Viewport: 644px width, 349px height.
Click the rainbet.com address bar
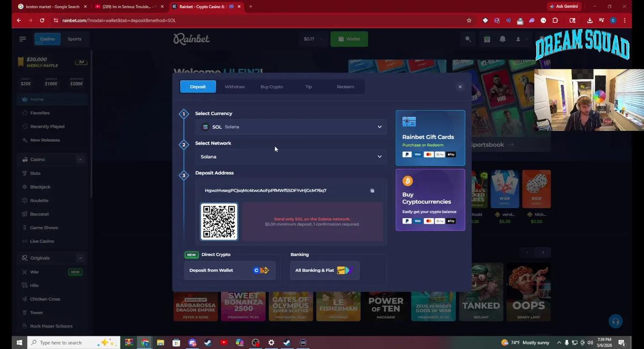click(262, 20)
